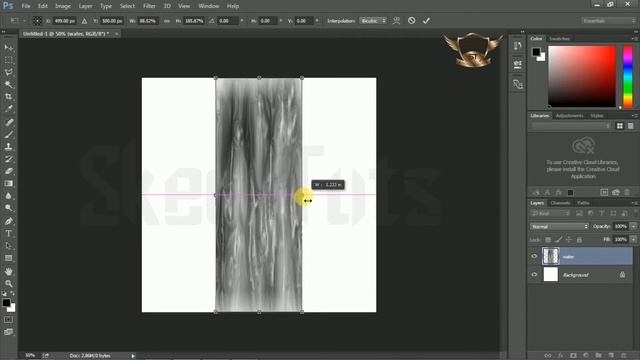Open the Opacity slider arrow

point(633,227)
